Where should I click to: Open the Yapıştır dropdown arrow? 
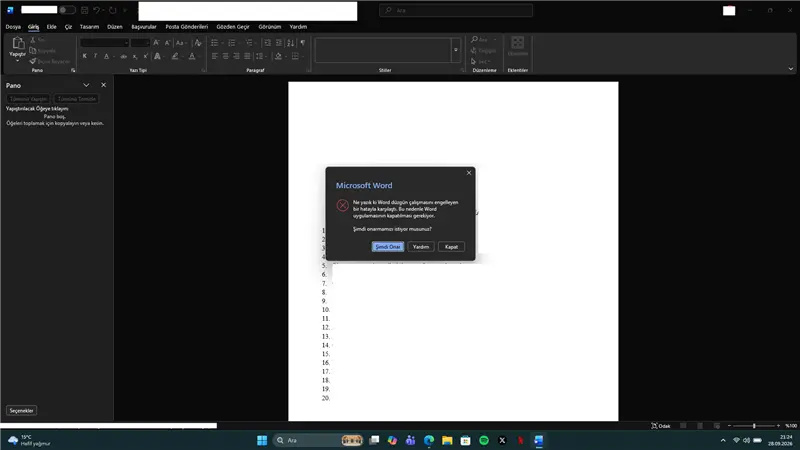[x=17, y=61]
